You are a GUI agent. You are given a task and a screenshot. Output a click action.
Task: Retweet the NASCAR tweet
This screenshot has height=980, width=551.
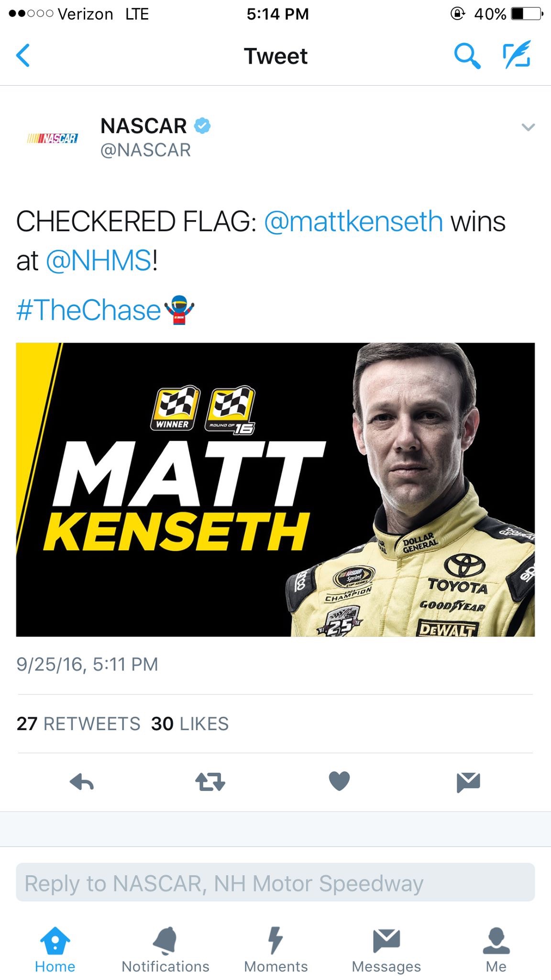pyautogui.click(x=210, y=782)
